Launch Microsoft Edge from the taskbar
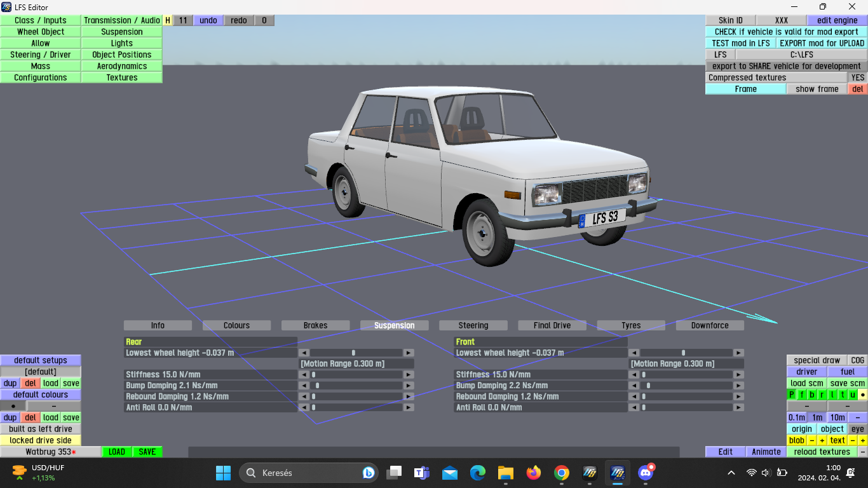The height and width of the screenshot is (488, 868). coord(478,473)
